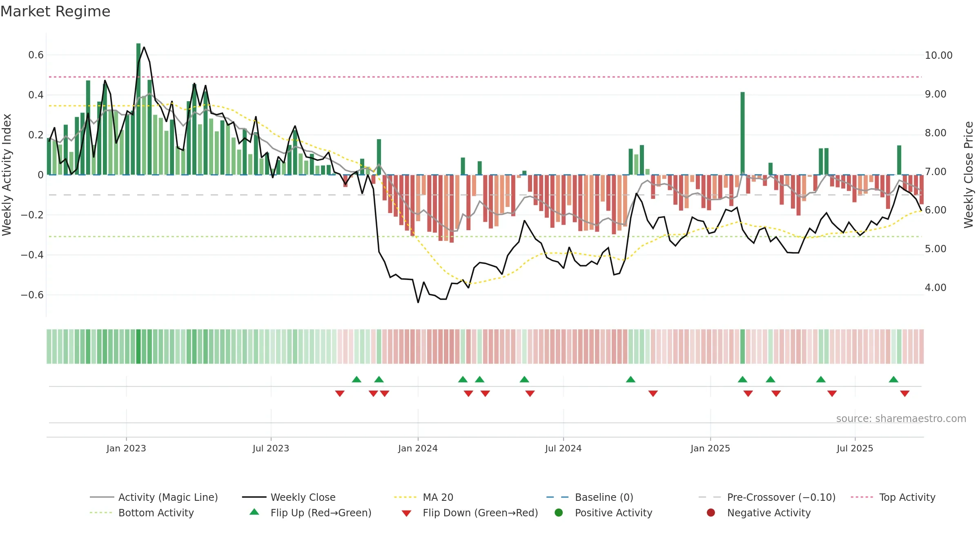
Task: Click the tall green bar near Jan 2025
Action: (x=743, y=133)
